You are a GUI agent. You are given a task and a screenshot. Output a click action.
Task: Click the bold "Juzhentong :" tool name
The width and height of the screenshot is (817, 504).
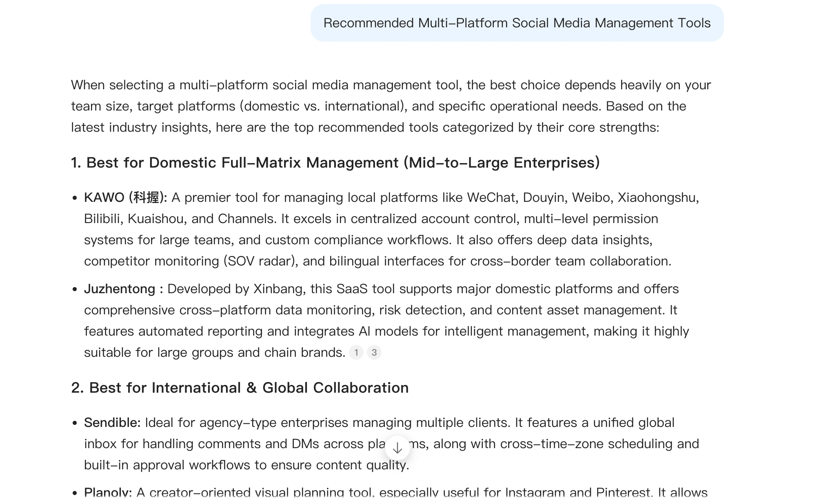pos(124,289)
